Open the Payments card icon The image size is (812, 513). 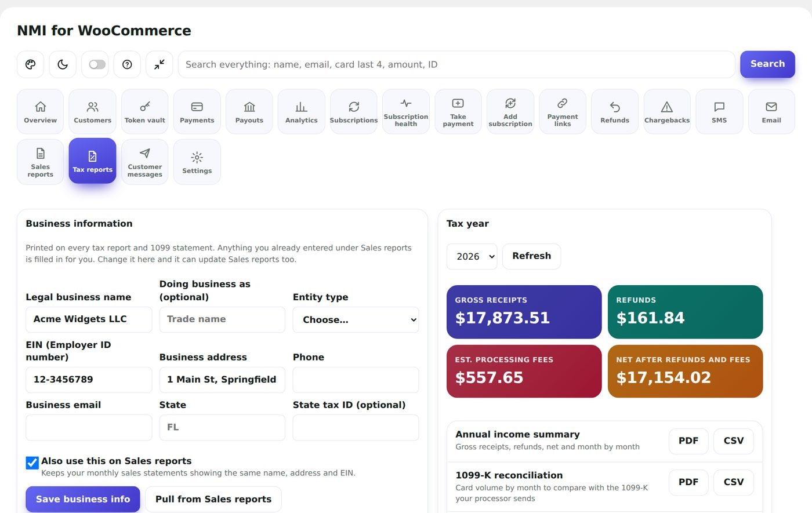[197, 112]
